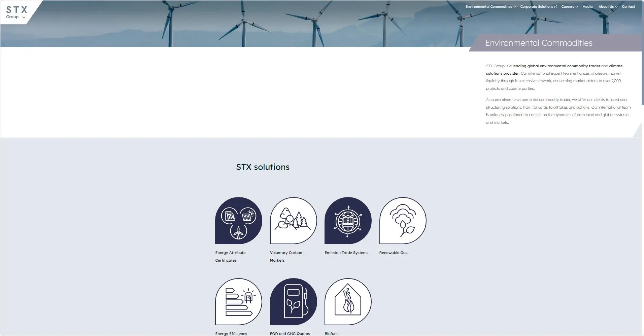The height and width of the screenshot is (336, 644).
Task: Open the FQD and GHG Quotas fuel pump icon
Action: [x=293, y=302]
